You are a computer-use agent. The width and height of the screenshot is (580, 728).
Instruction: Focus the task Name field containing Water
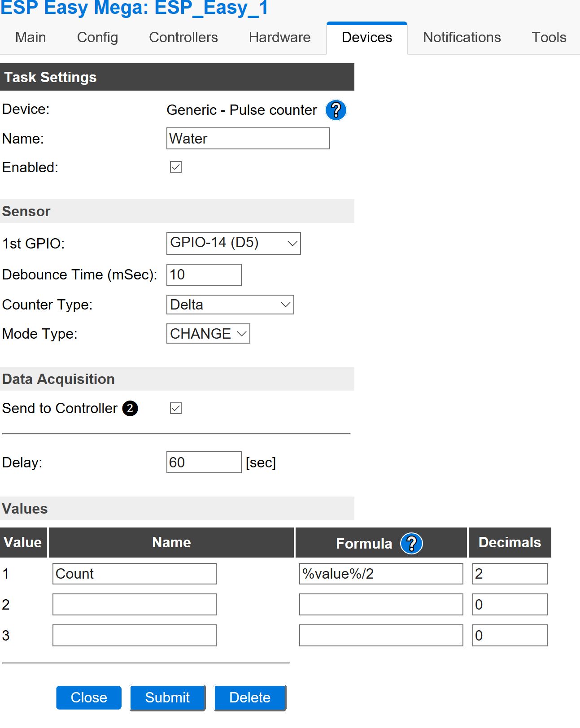click(x=248, y=138)
